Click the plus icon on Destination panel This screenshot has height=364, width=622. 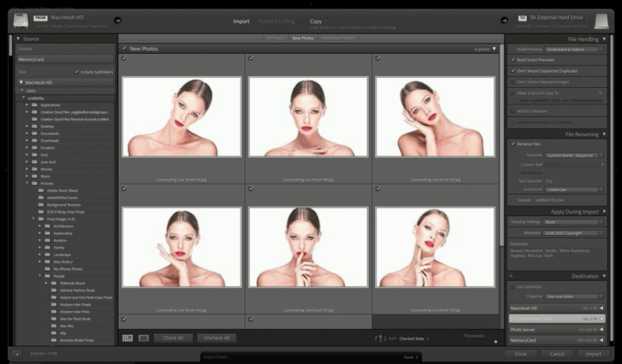click(x=510, y=276)
